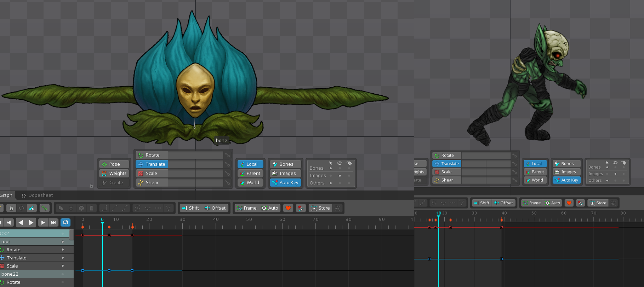Viewport: 644px width, 287px height.
Task: Click the frame 40 keyframe diamond in goblin timeline
Action: [x=502, y=220]
